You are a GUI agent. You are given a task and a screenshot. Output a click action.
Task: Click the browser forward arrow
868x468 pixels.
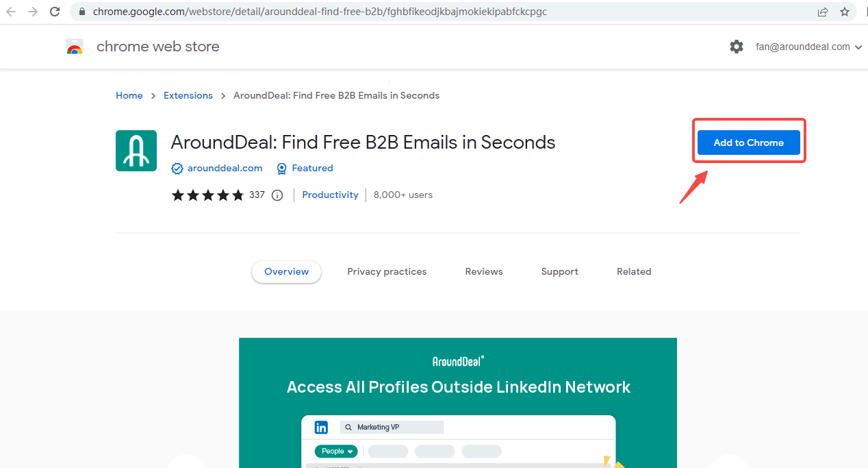click(32, 12)
